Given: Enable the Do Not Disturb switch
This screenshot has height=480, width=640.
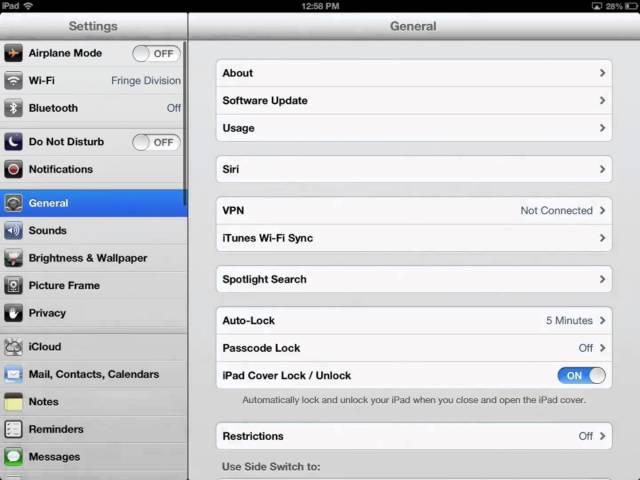Looking at the screenshot, I should pyautogui.click(x=155, y=143).
